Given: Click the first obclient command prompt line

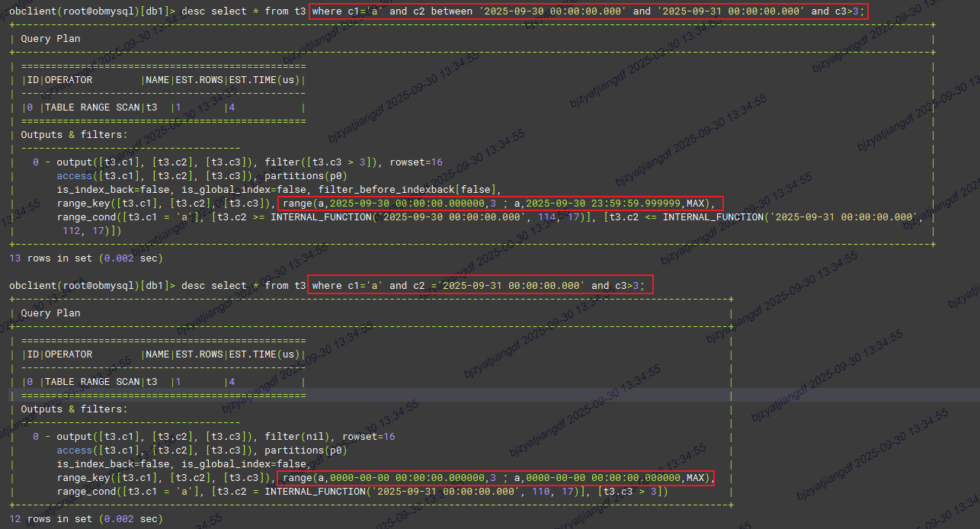Looking at the screenshot, I should pos(91,11).
